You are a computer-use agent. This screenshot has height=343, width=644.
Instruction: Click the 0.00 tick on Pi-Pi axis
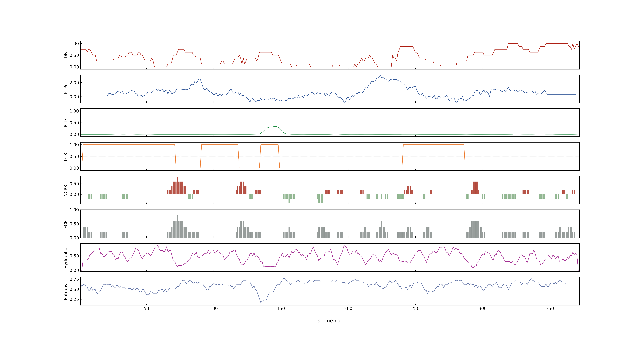tap(74, 97)
